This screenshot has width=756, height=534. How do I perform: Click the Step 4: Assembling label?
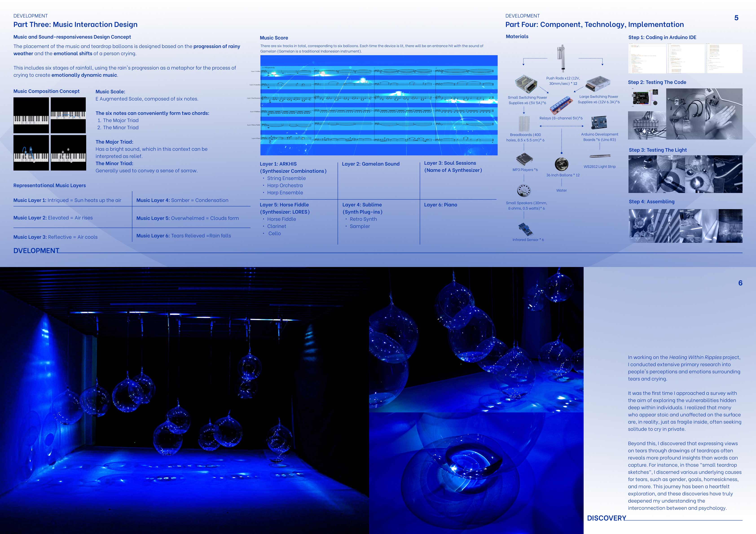651,201
